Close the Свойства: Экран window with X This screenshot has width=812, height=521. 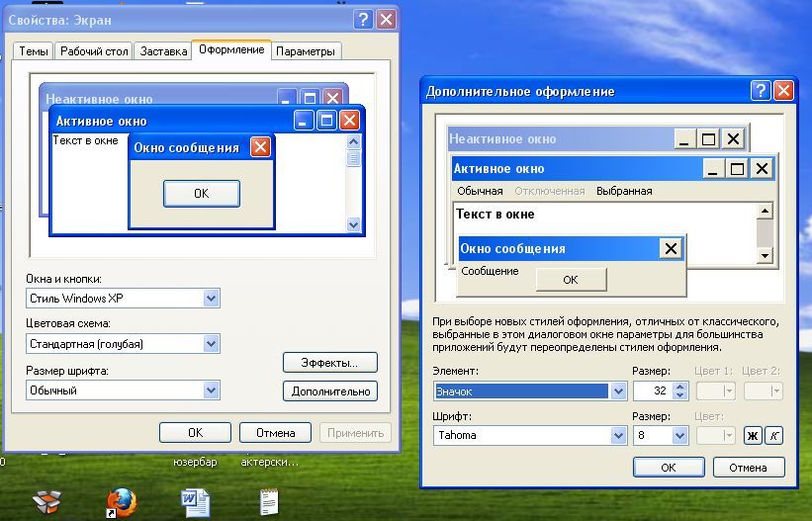[x=387, y=20]
